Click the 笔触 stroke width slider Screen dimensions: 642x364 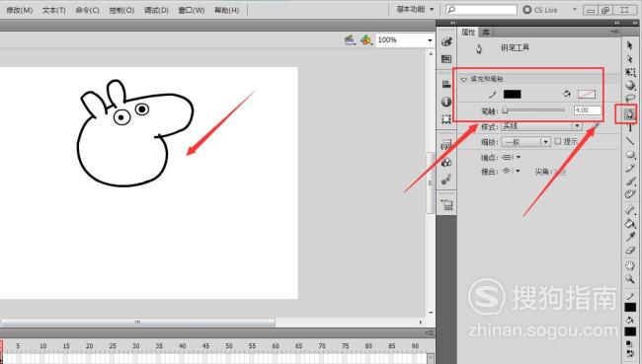533,110
